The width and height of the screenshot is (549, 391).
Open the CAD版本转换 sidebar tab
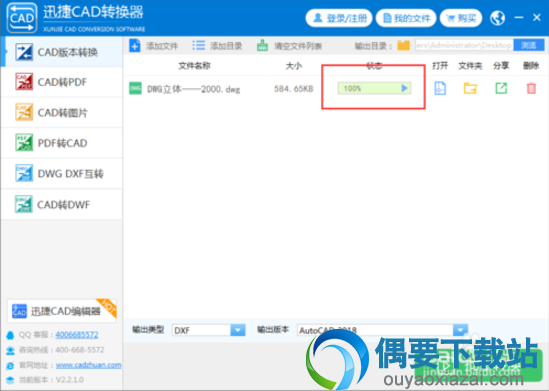(62, 52)
